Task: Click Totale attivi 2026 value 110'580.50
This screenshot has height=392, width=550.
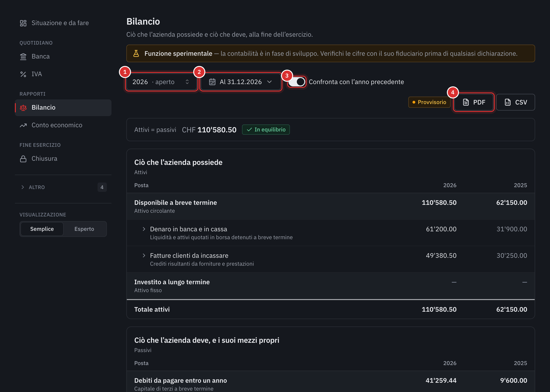Action: pos(439,310)
